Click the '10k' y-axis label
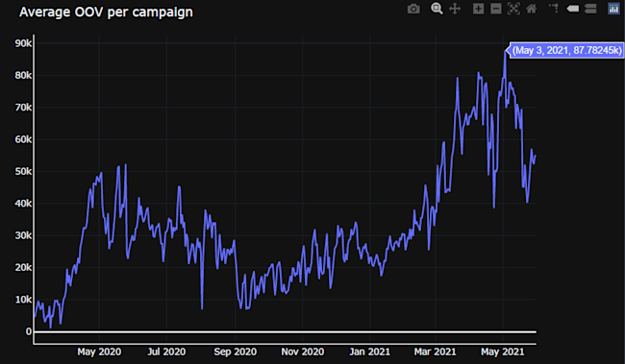 [x=23, y=300]
